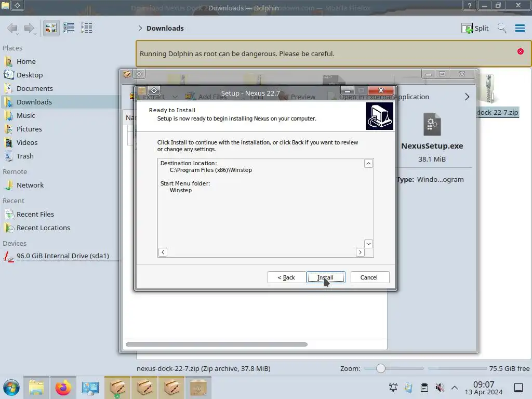Expand hidden system tray icons
Viewport: 532px width, 399px height.
tap(455, 388)
